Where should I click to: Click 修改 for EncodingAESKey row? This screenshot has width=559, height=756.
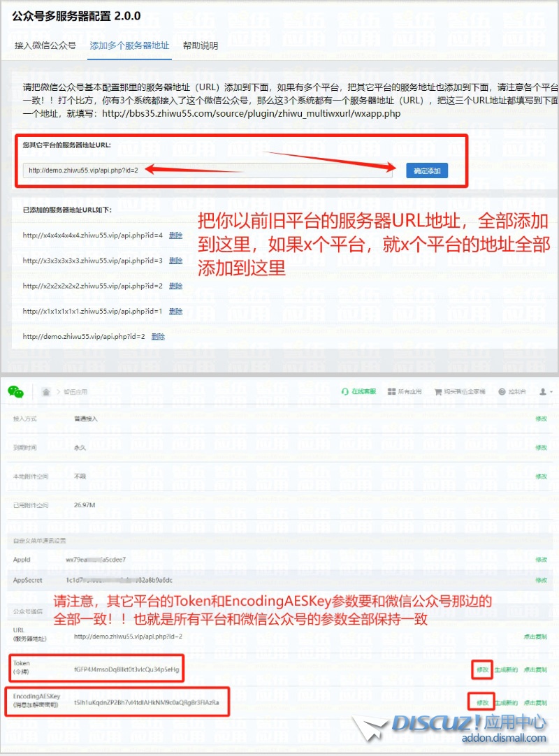pos(482,702)
